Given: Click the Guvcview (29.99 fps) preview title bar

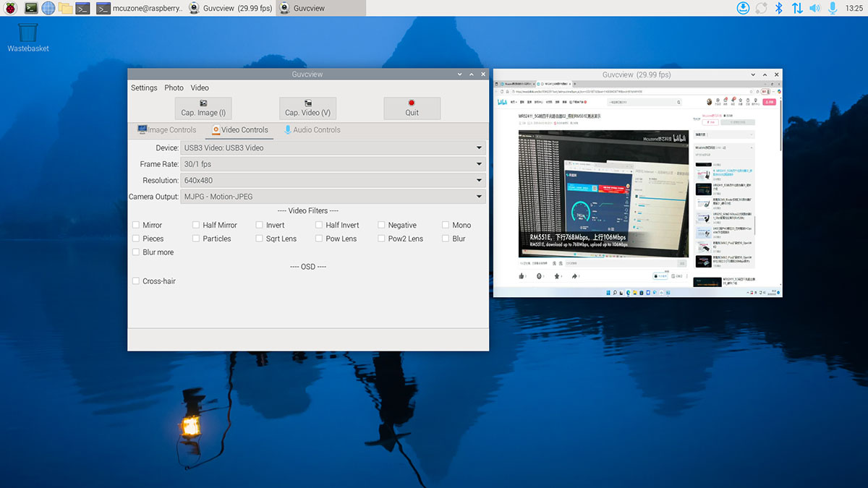Looking at the screenshot, I should click(637, 74).
